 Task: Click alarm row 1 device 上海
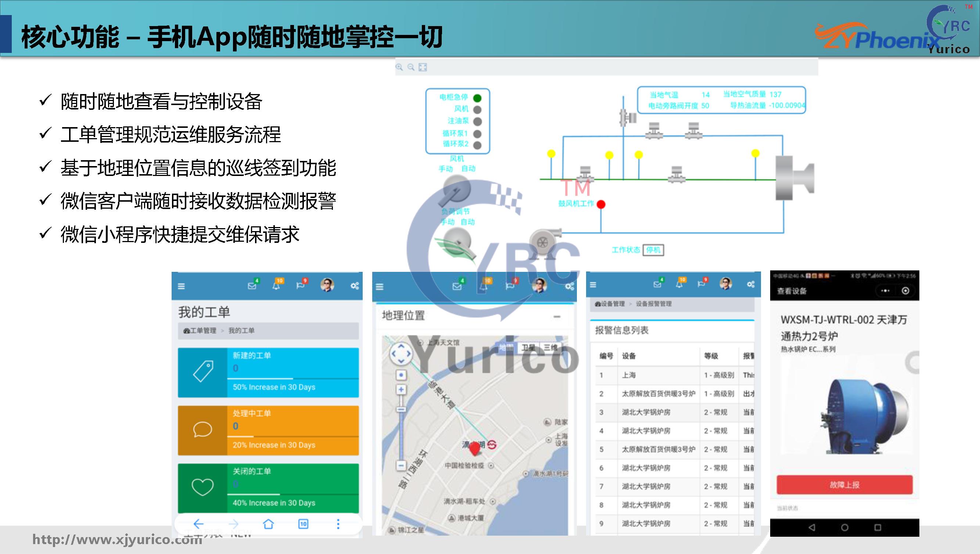pos(629,375)
